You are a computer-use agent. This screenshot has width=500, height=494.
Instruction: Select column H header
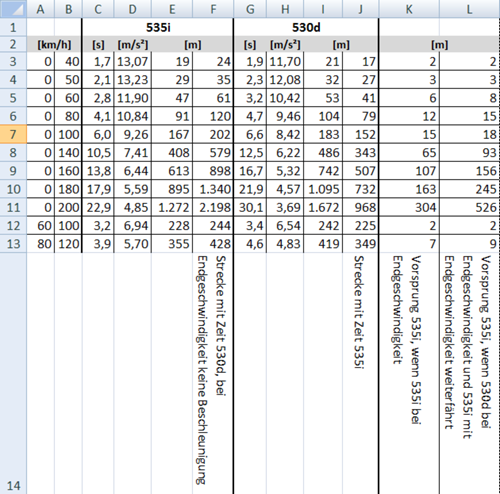coord(285,9)
